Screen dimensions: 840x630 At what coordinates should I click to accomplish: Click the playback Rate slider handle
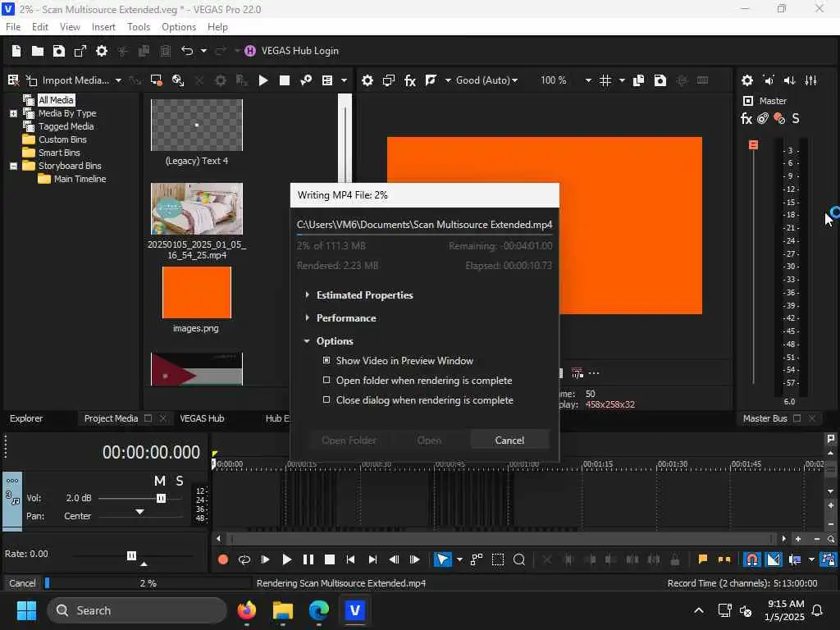[132, 555]
